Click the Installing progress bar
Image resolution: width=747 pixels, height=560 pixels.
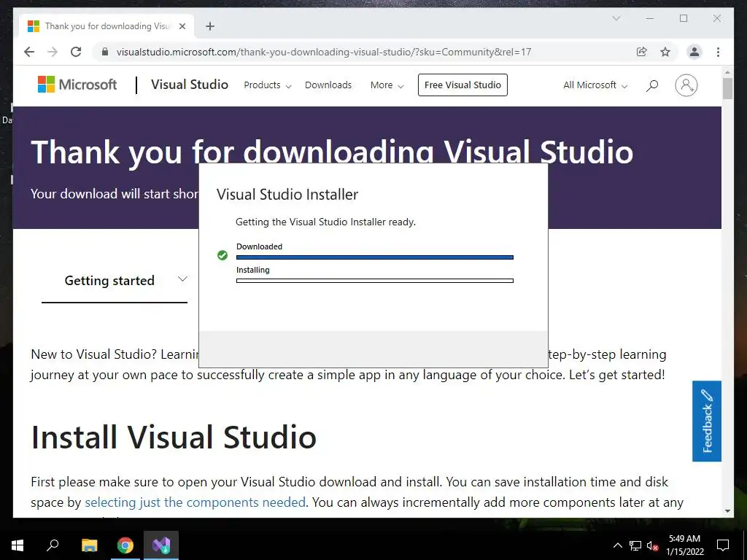tap(375, 281)
